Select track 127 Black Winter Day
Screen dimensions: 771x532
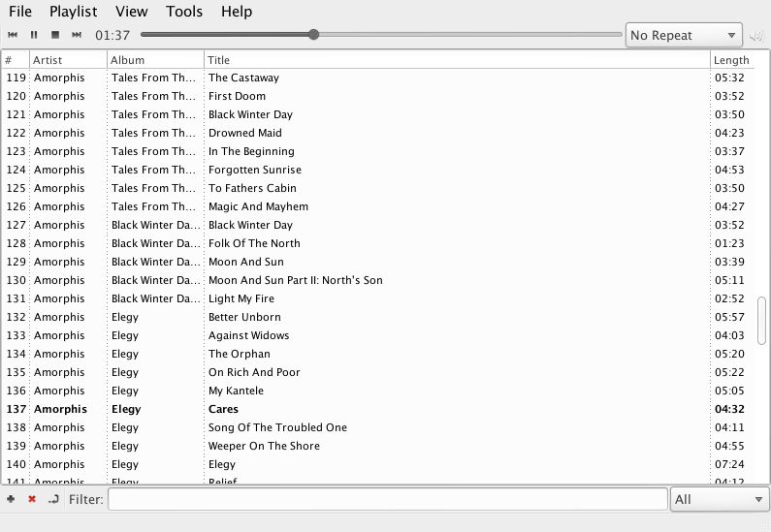[378, 225]
